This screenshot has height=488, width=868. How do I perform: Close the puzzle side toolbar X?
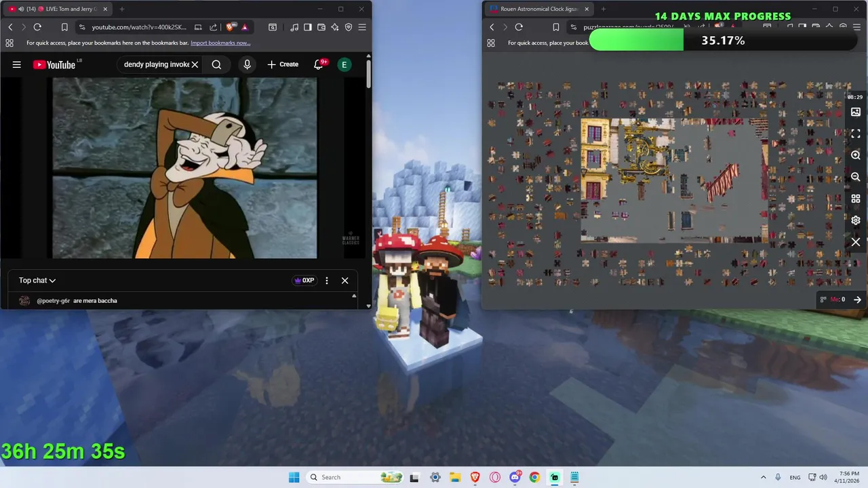click(856, 242)
